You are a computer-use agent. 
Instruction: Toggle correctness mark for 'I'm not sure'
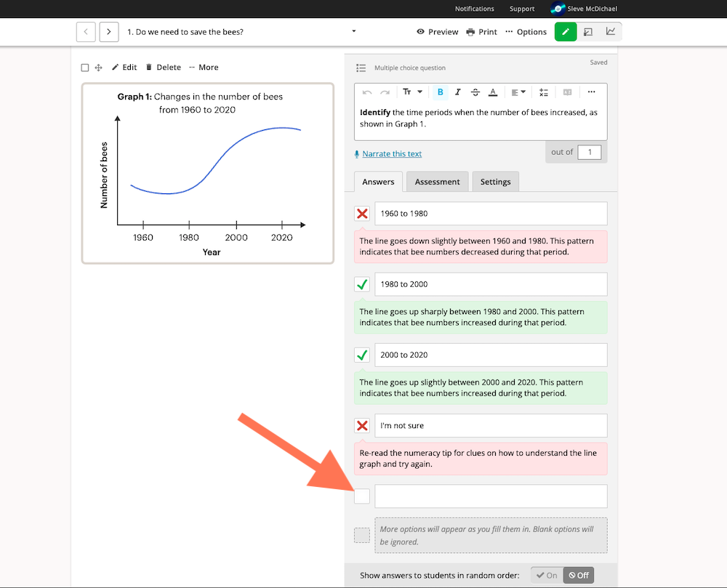[x=362, y=425]
